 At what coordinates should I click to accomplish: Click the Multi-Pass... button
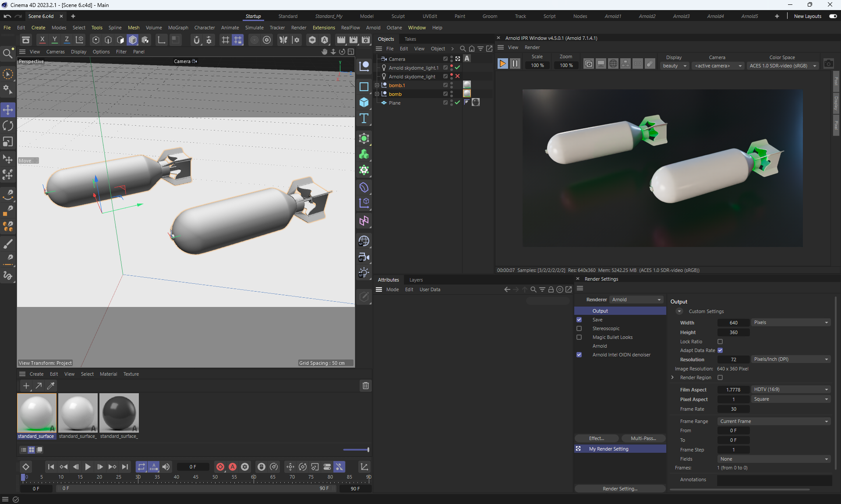pyautogui.click(x=643, y=438)
